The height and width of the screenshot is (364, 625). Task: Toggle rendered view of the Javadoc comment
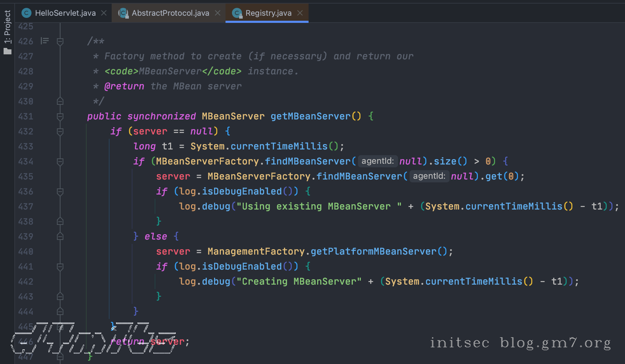click(45, 41)
